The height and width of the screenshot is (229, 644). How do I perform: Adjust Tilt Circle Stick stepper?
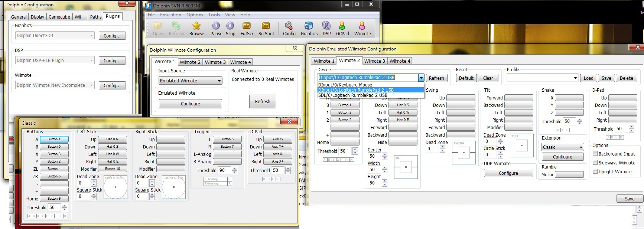(500, 155)
